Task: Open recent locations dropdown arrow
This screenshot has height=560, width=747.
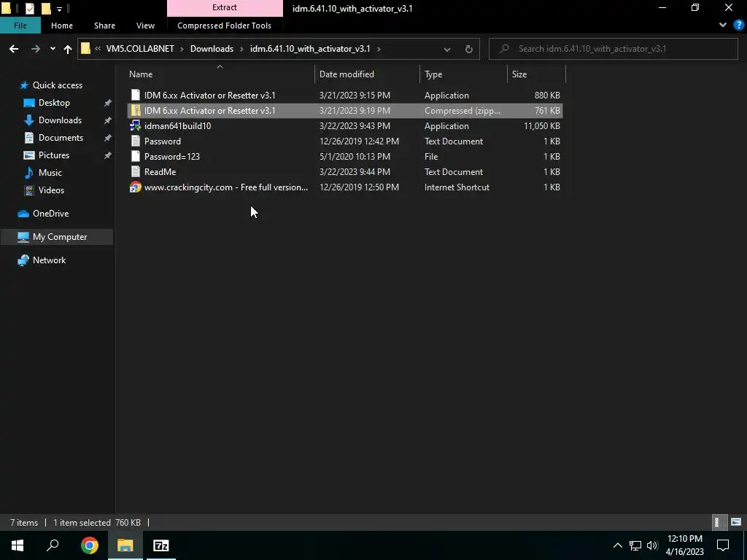Action: tap(53, 49)
